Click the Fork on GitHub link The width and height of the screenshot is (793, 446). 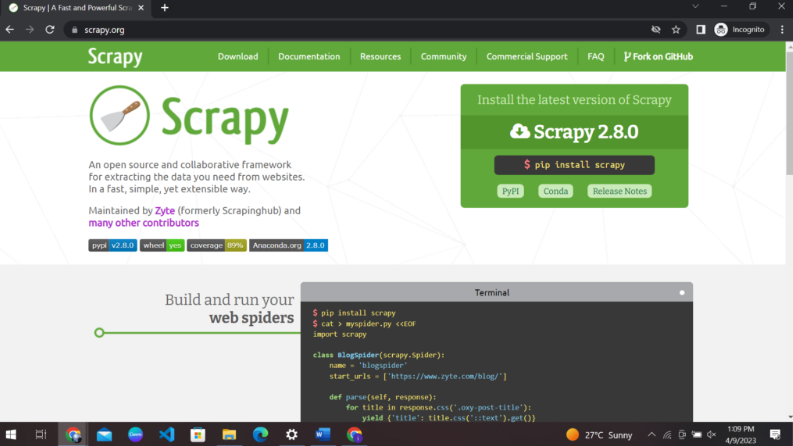point(658,57)
